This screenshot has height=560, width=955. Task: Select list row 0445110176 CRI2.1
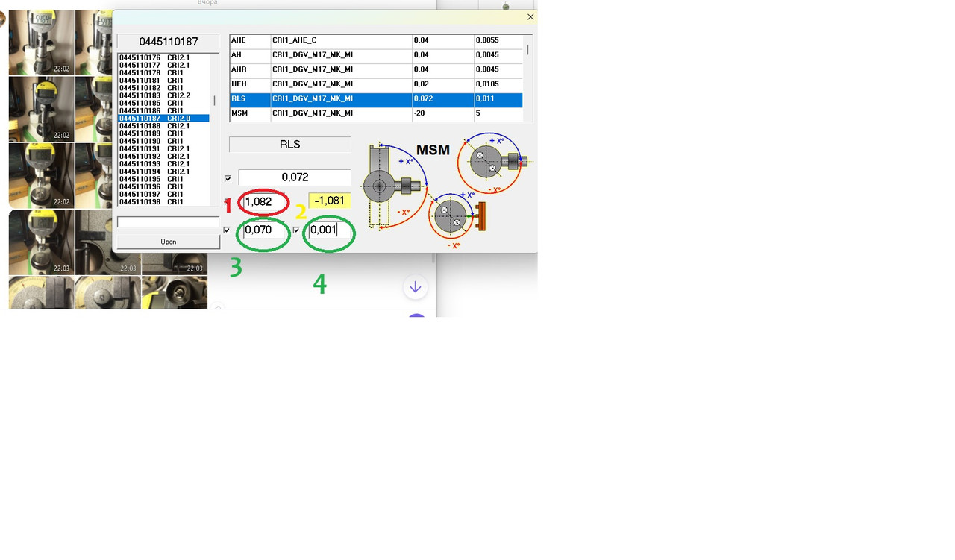point(163,57)
